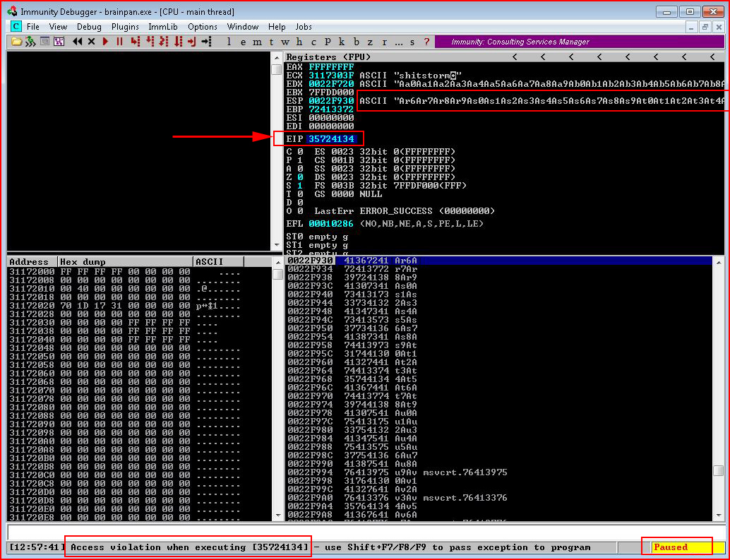Click the command input box at bottom
Viewport: 730px width, 560px height.
pos(366,532)
